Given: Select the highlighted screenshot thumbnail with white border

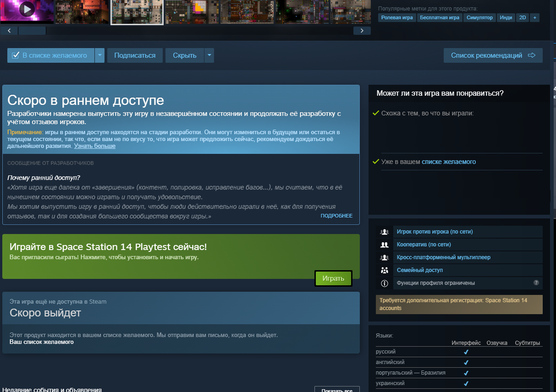Looking at the screenshot, I should coord(138,11).
